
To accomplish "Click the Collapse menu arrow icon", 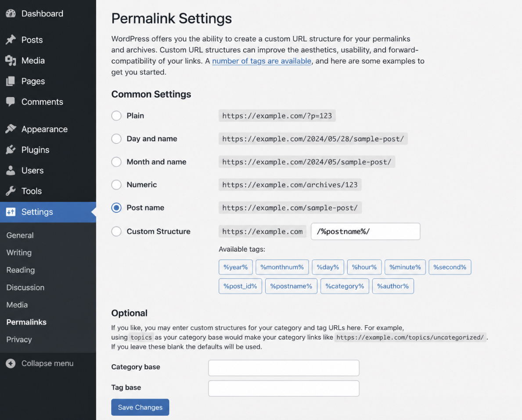I will pyautogui.click(x=11, y=363).
